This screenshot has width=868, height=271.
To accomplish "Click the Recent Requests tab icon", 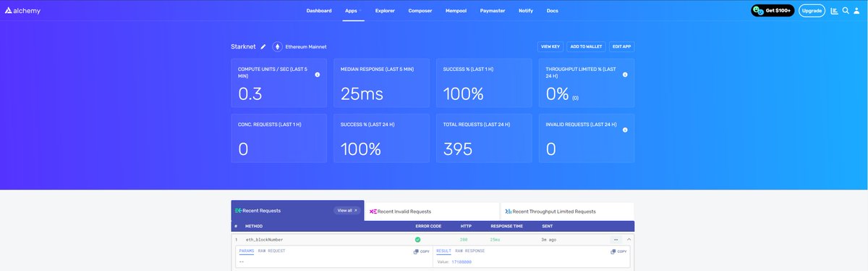I will (x=238, y=211).
